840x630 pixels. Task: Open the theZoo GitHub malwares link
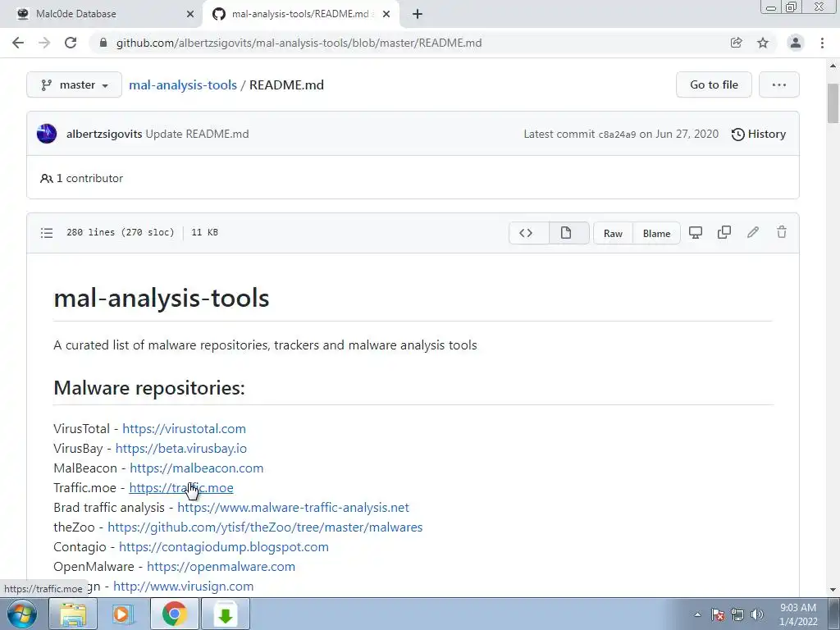coord(265,527)
